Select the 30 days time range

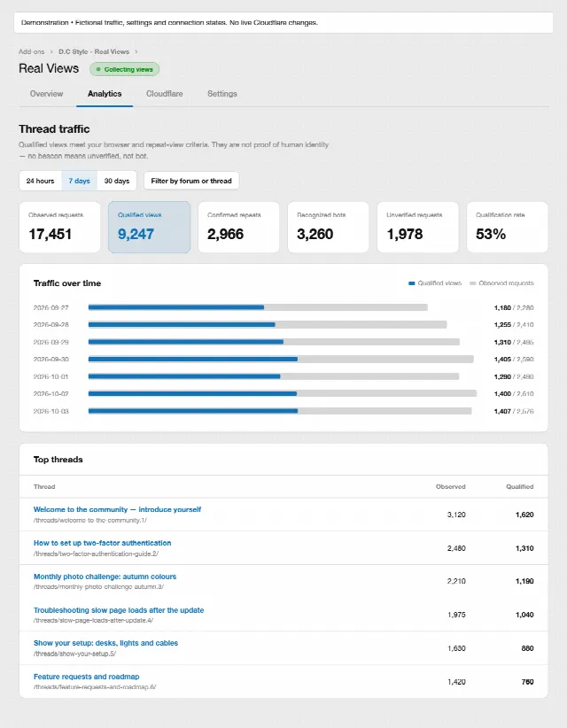click(x=117, y=181)
